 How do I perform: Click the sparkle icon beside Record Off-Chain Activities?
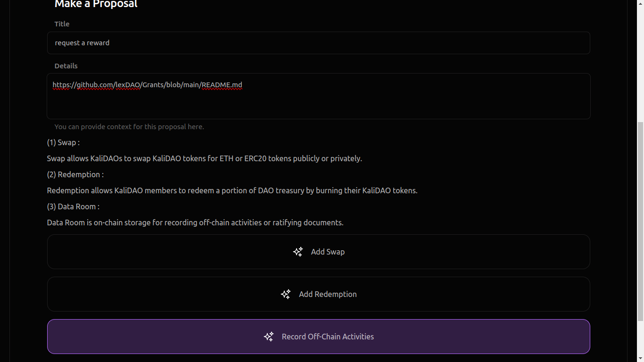coord(269,337)
